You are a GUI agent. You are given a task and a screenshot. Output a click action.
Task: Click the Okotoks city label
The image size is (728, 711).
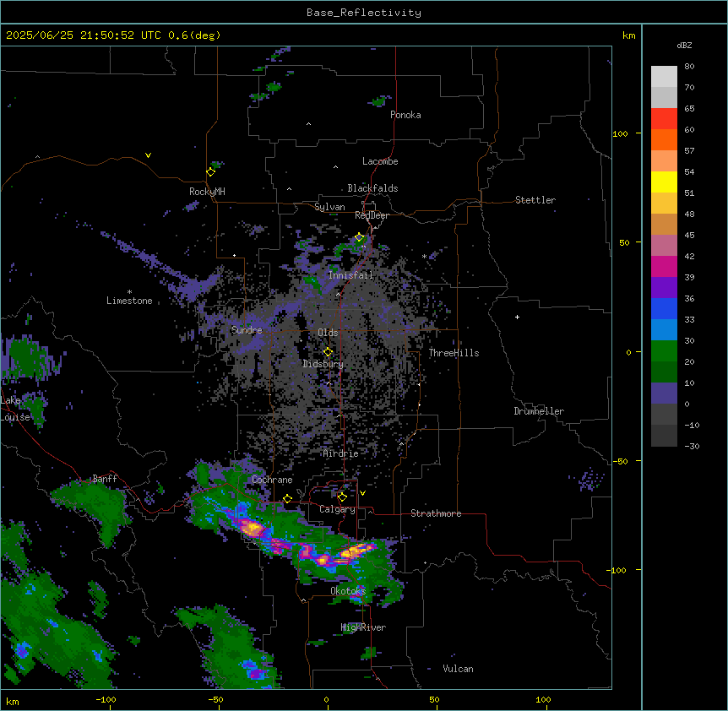click(x=348, y=591)
